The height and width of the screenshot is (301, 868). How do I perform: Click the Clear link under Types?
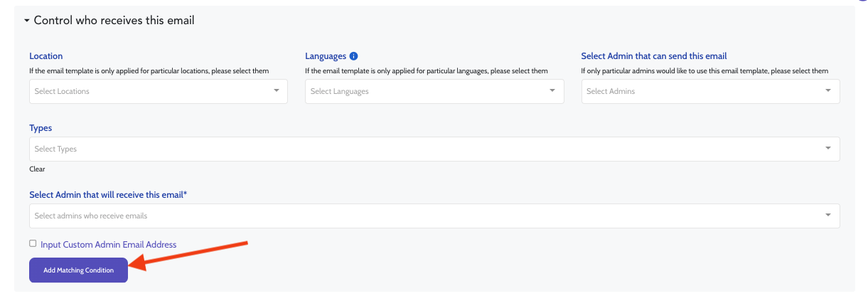click(37, 169)
